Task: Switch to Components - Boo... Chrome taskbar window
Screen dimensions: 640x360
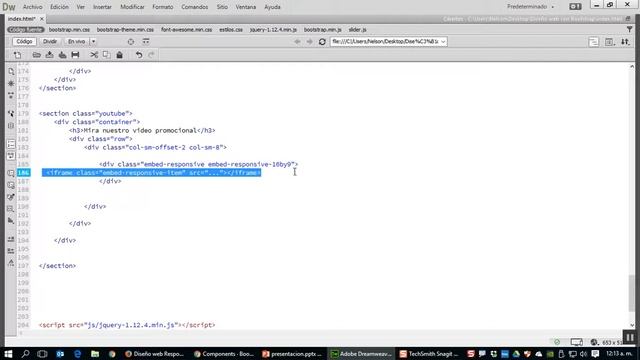Action: click(224, 353)
